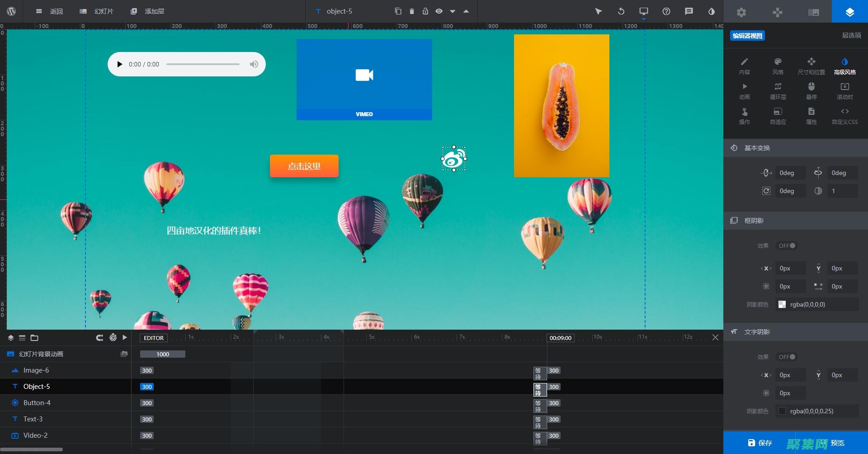Open the 自定义CSS code section

pyautogui.click(x=844, y=115)
